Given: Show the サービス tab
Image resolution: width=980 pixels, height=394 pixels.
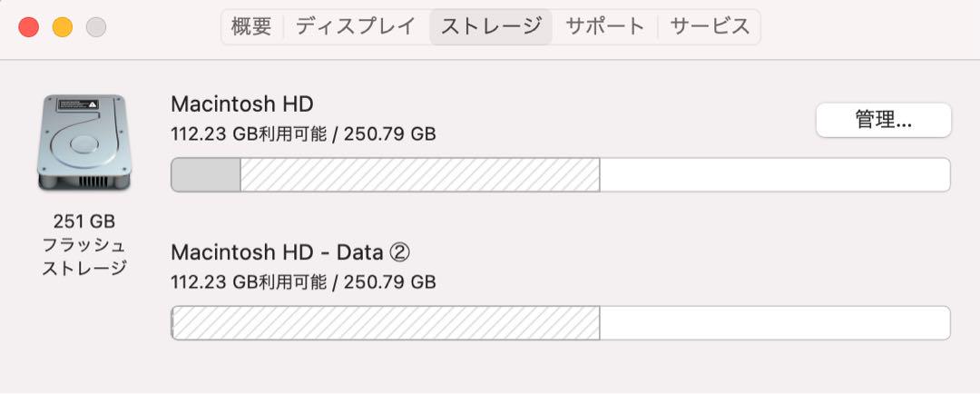Looking at the screenshot, I should (x=710, y=27).
